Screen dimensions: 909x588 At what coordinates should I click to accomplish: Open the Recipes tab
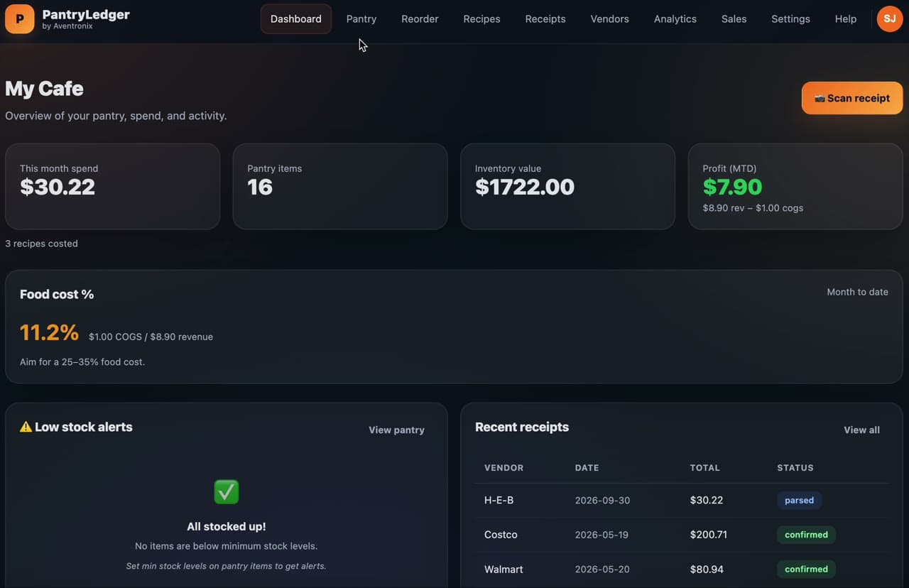tap(481, 19)
